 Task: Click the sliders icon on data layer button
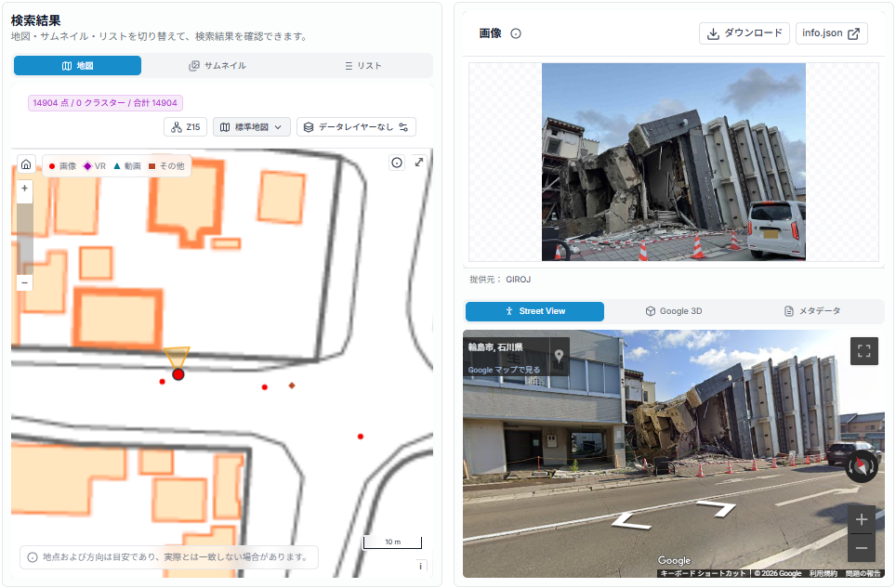403,126
